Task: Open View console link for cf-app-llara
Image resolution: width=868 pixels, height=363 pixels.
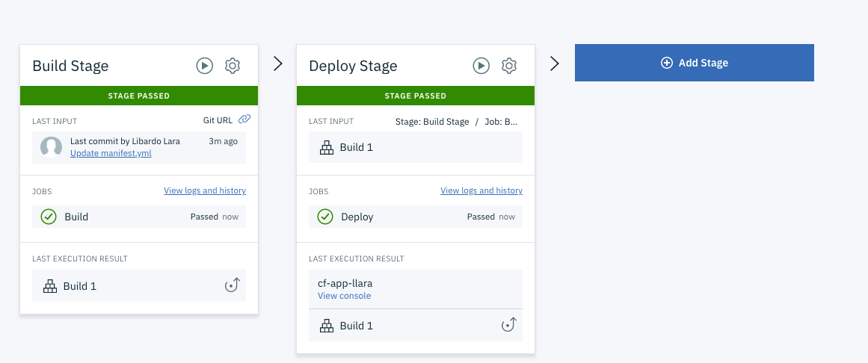Action: click(345, 296)
